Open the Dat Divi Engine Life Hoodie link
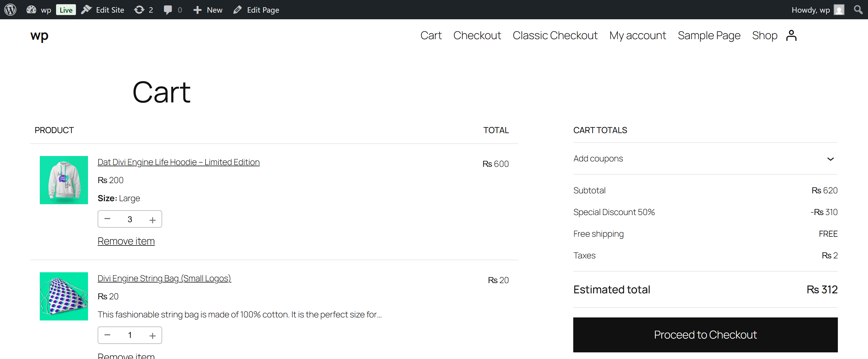868x359 pixels. point(178,162)
